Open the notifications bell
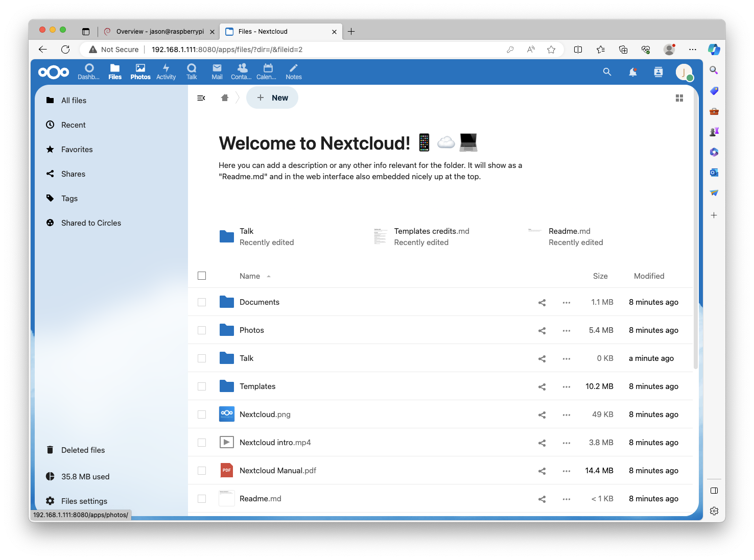754x560 pixels. click(632, 72)
